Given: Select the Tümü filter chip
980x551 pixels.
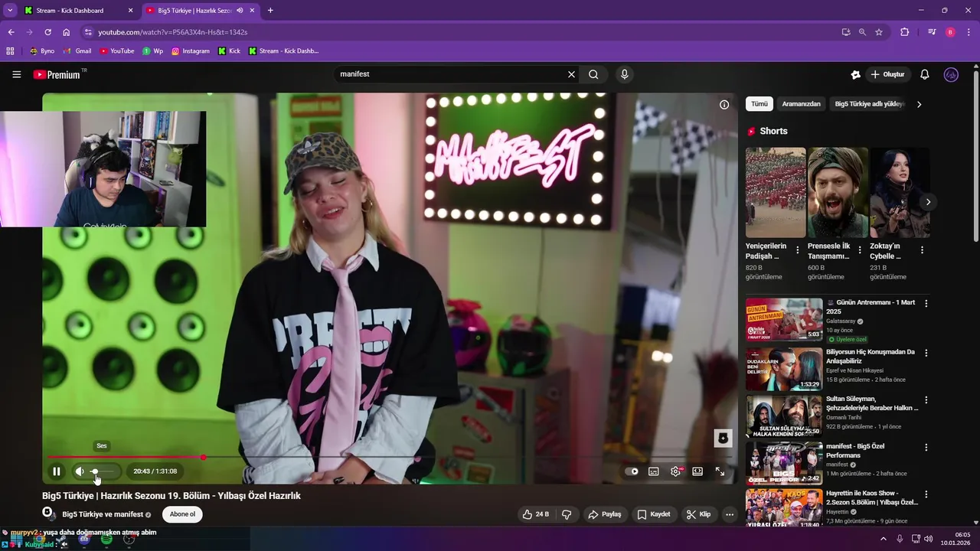Looking at the screenshot, I should [759, 104].
